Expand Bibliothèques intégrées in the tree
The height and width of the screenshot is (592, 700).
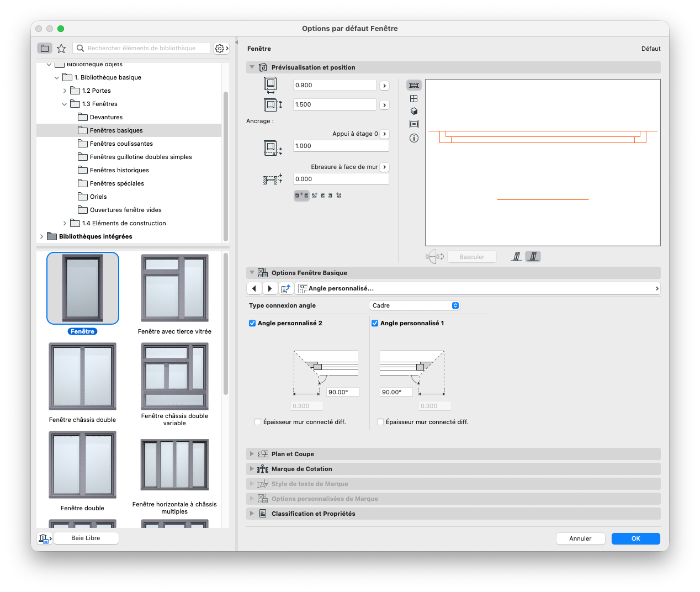[41, 236]
